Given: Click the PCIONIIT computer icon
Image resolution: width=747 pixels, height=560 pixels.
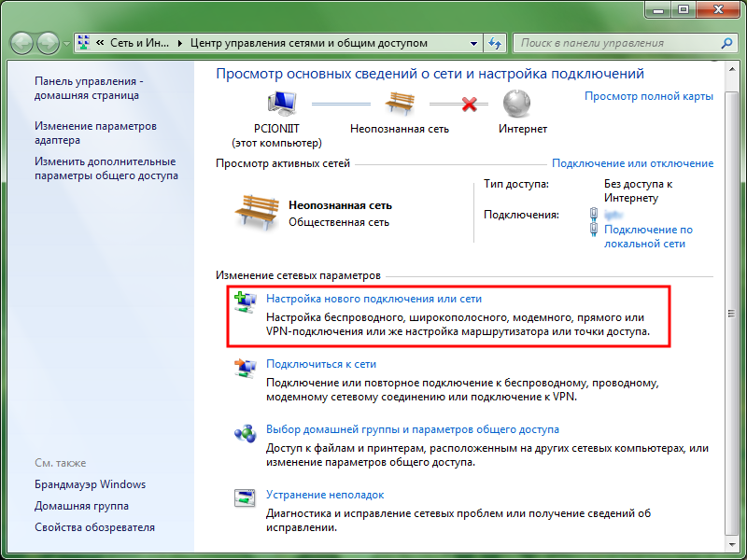Looking at the screenshot, I should (282, 104).
